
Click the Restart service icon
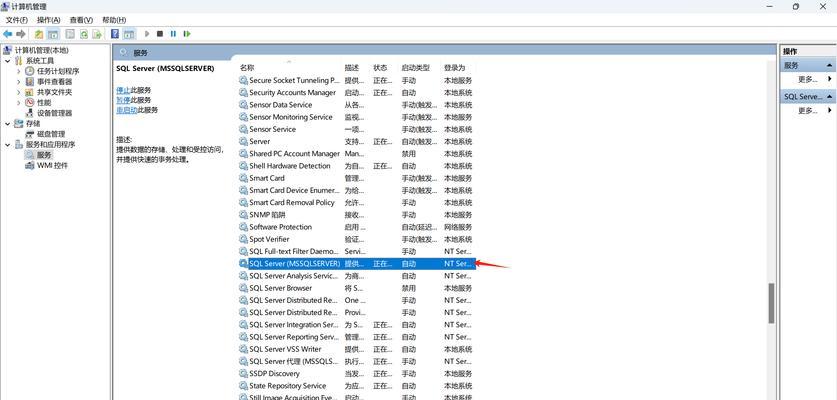[x=187, y=34]
